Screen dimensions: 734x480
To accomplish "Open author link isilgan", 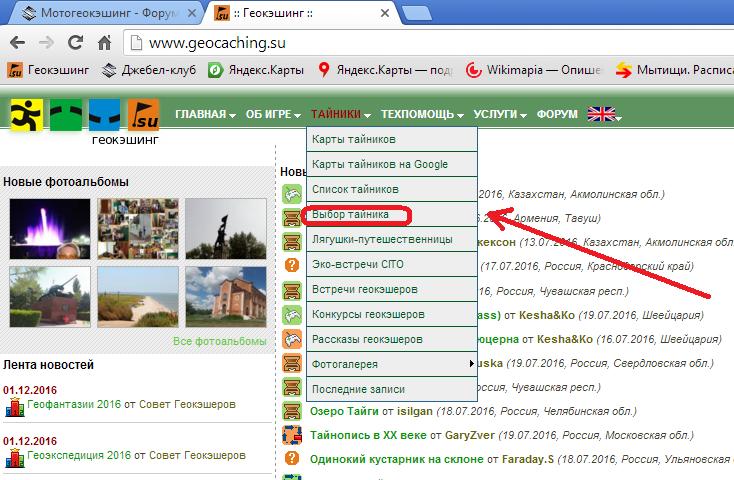I will (x=415, y=411).
